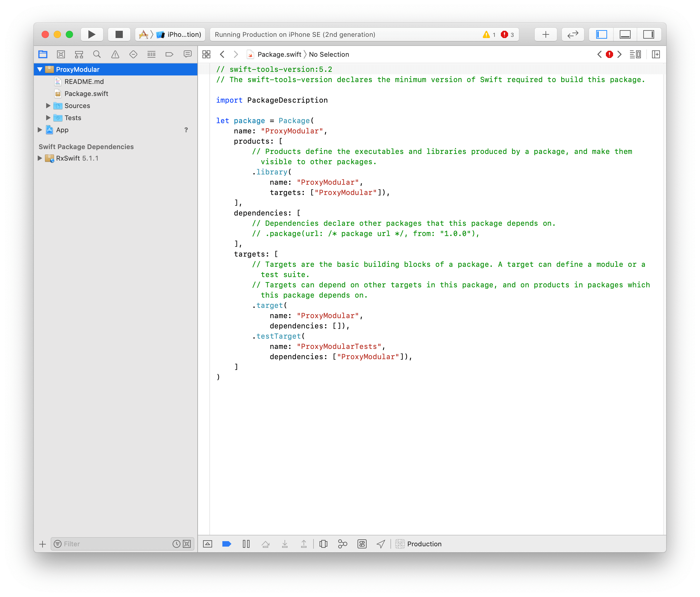Open Simulate Location menu
Viewport: 700px width, 597px height.
381,544
